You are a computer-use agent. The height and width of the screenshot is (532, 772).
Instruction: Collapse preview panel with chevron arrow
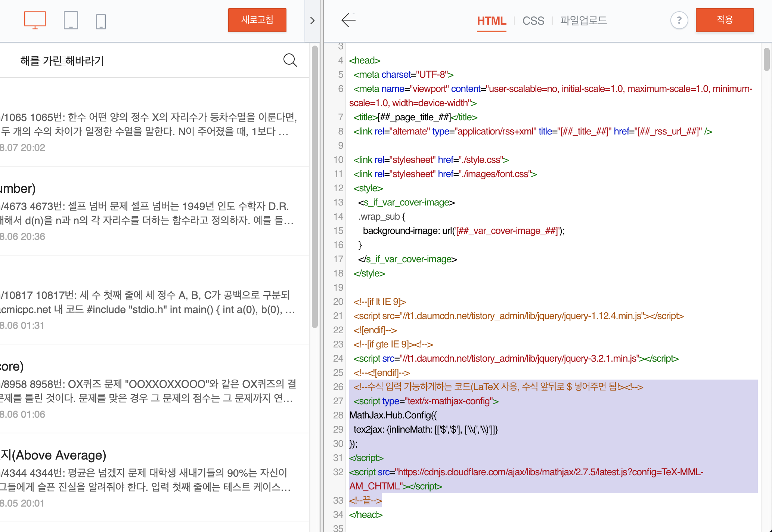[x=312, y=21]
